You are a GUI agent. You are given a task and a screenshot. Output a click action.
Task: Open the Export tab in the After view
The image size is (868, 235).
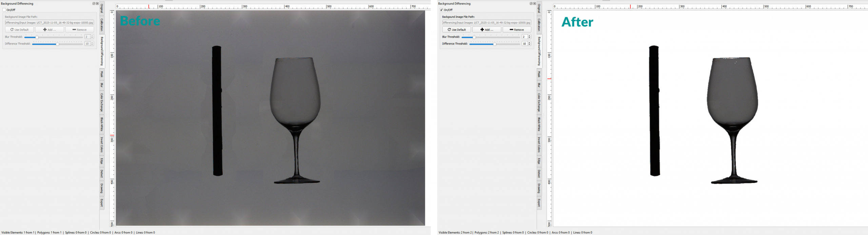click(x=539, y=203)
